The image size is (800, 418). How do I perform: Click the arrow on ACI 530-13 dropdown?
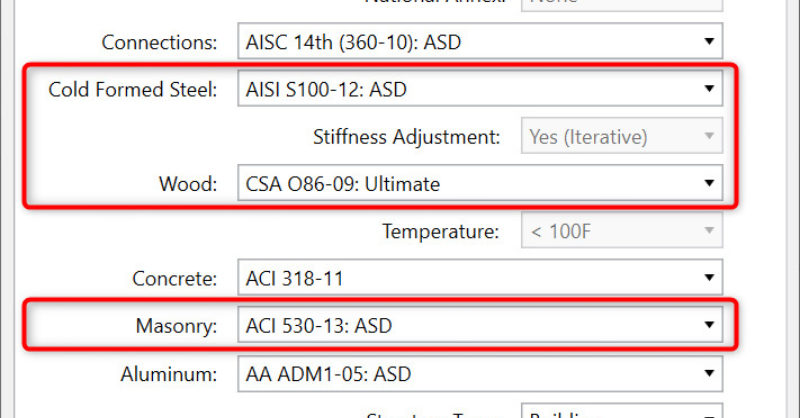[x=708, y=325]
